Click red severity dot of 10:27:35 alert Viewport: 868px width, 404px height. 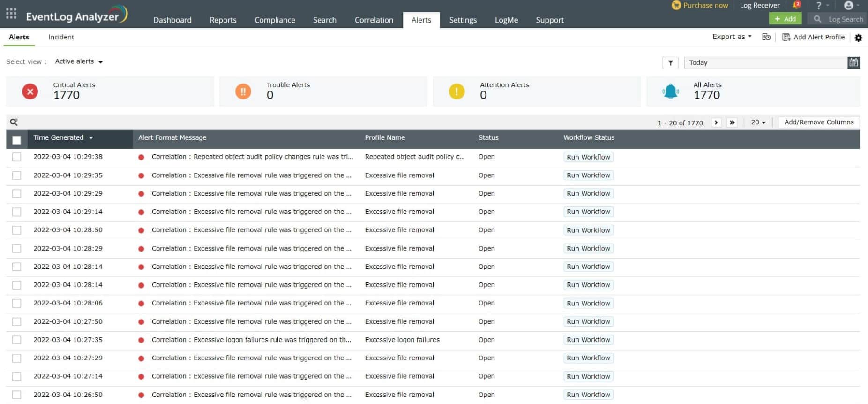[x=141, y=340]
